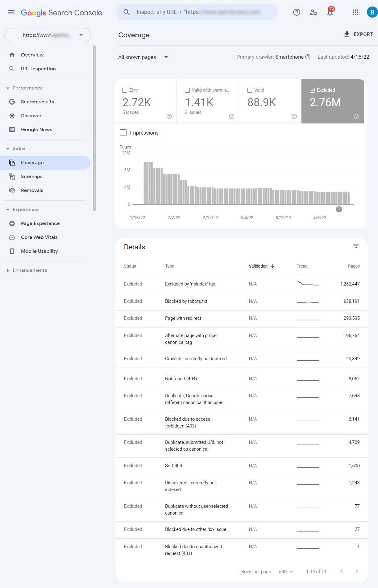Screen dimensions: 378x588
Task: Open Not found (404) row
Action: point(242,378)
